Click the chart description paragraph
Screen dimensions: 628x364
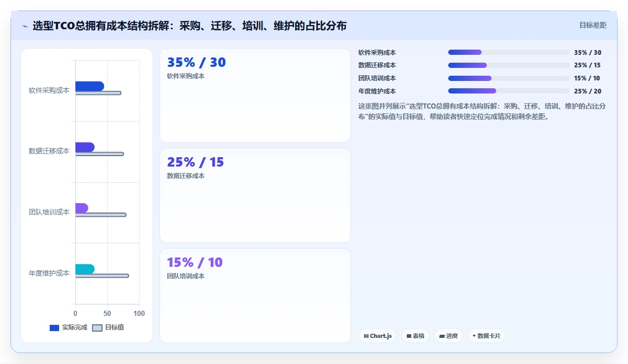(482, 111)
